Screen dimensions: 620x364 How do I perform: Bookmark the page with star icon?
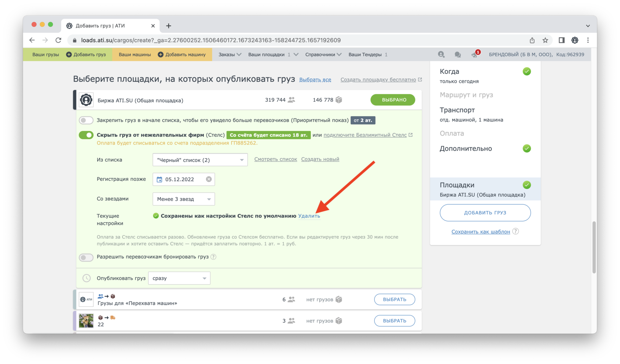coord(545,40)
